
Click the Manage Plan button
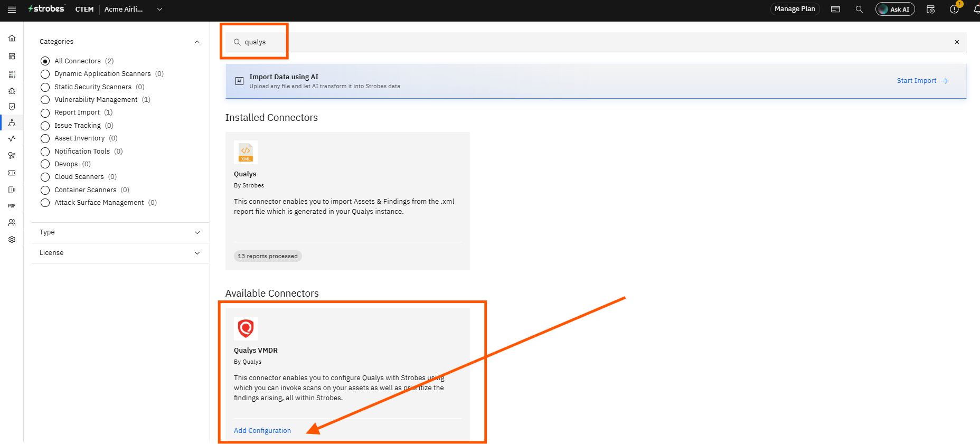(795, 9)
